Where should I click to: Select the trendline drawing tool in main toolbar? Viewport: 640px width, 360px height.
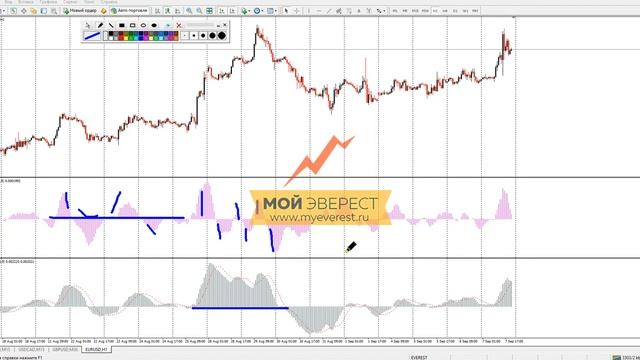(x=329, y=11)
